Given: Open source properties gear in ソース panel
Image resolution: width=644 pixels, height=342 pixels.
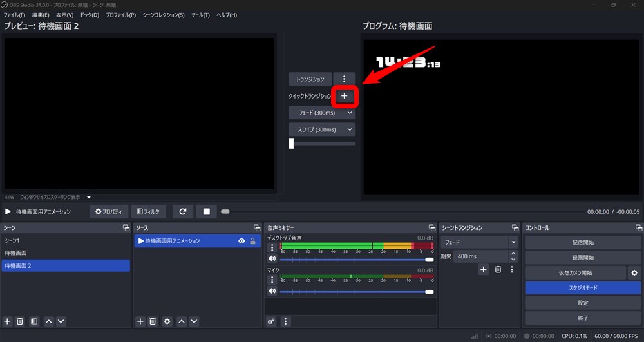Looking at the screenshot, I should pyautogui.click(x=167, y=321).
